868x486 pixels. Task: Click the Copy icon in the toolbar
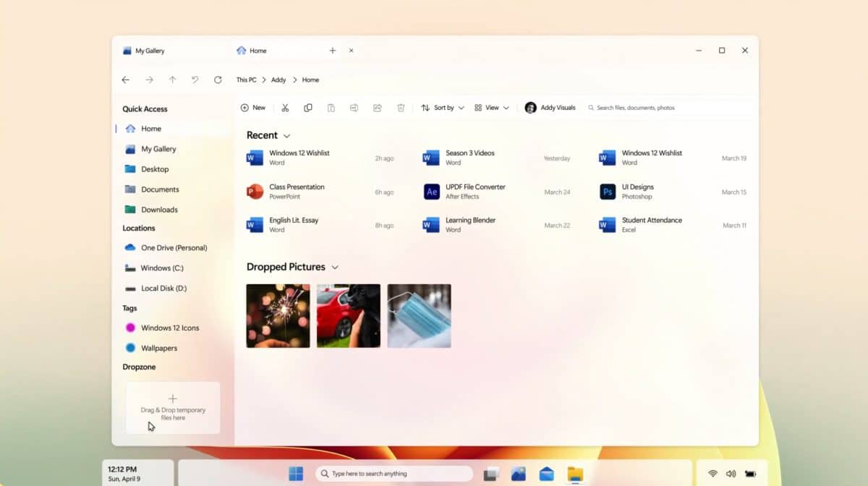[x=308, y=107]
